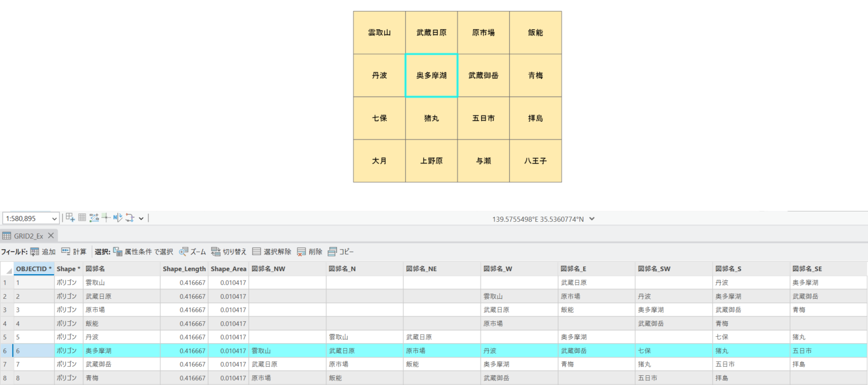
Task: Open the 計算 (Calculate field) tool
Action: pyautogui.click(x=66, y=252)
